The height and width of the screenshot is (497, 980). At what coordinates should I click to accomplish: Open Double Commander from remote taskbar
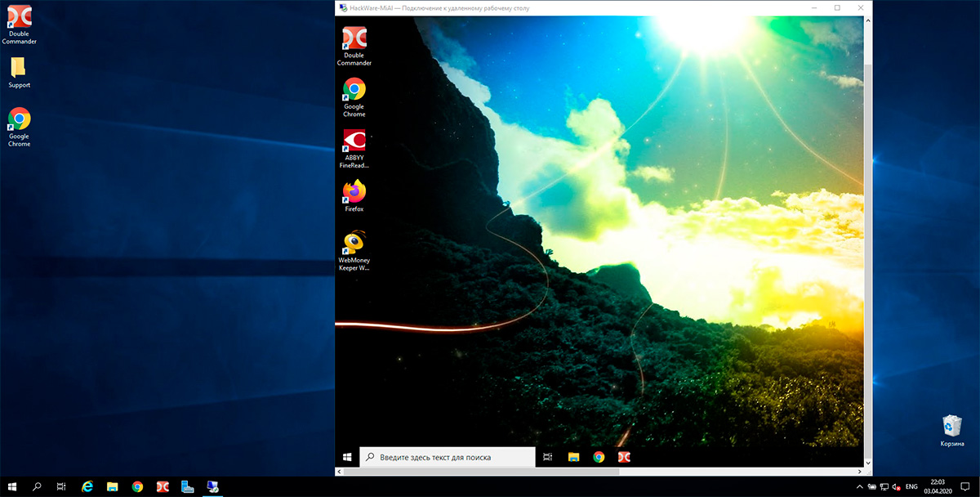(624, 457)
